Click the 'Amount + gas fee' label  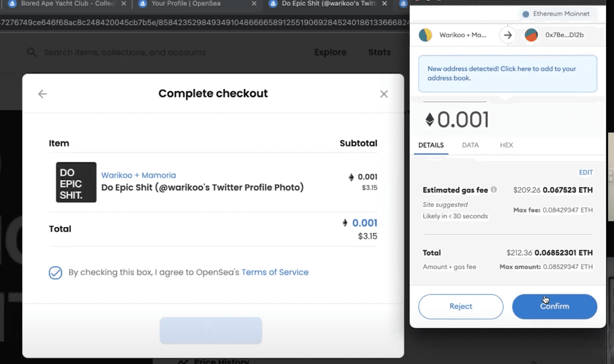point(449,267)
